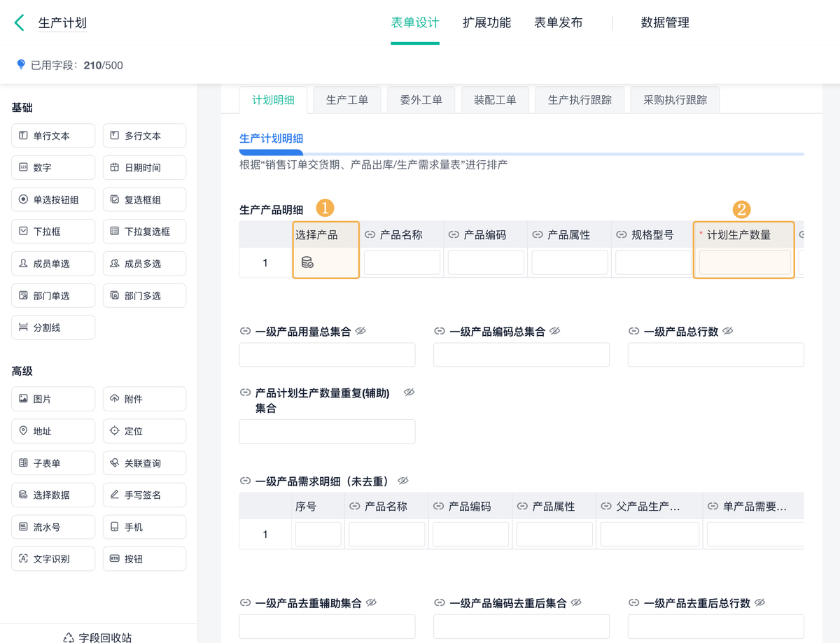Screen dimensions: 840x643
Task: Toggle hidden eye icon for 一级产品总行数
Action: point(728,331)
